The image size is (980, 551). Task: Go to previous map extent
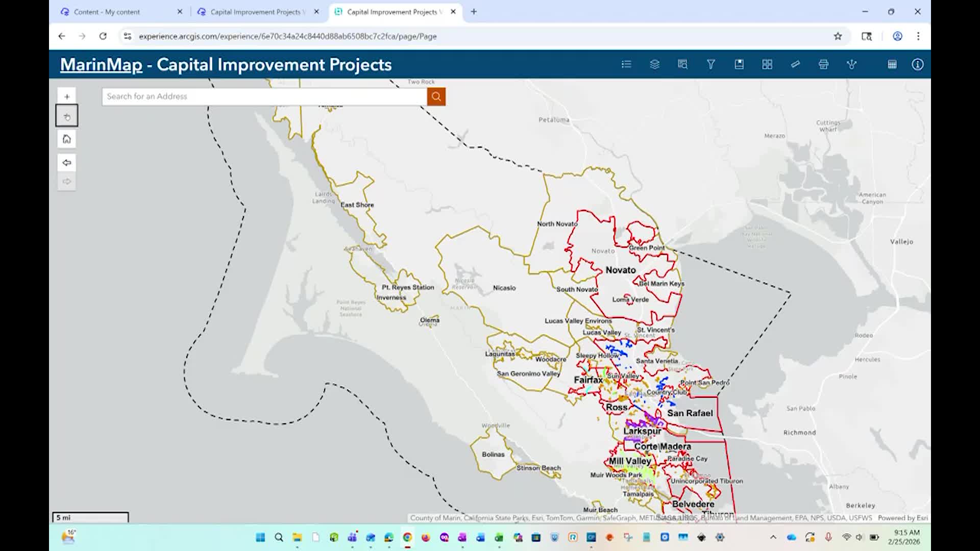67,162
